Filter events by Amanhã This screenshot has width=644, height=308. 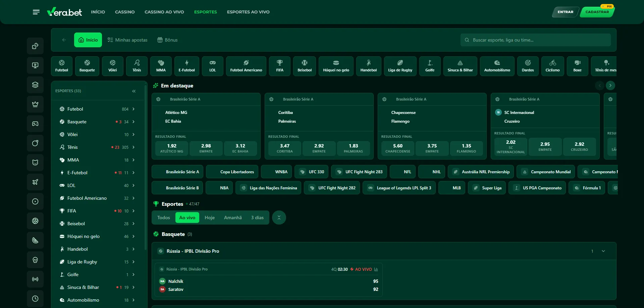[x=233, y=218]
